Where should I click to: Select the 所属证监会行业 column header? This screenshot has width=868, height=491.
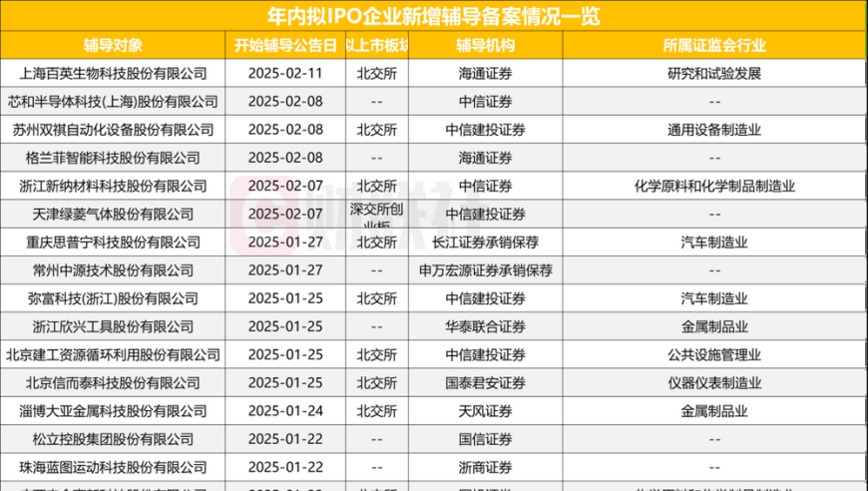pos(714,45)
